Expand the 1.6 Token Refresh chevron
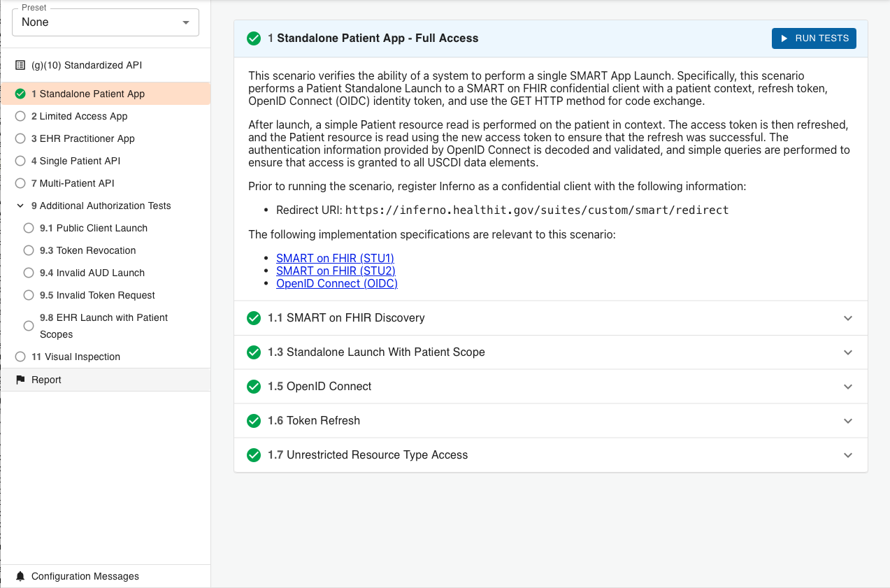This screenshot has height=588, width=890. click(848, 421)
